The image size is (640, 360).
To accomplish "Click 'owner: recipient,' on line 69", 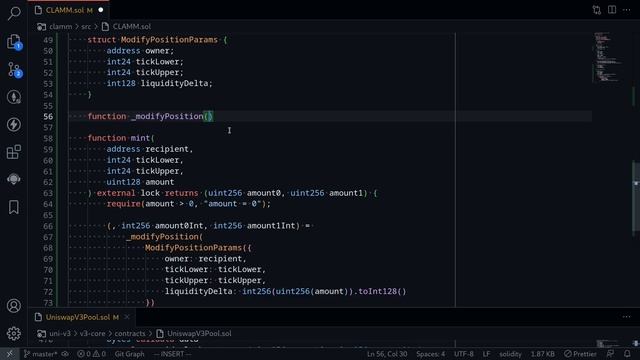I will coord(205,259).
